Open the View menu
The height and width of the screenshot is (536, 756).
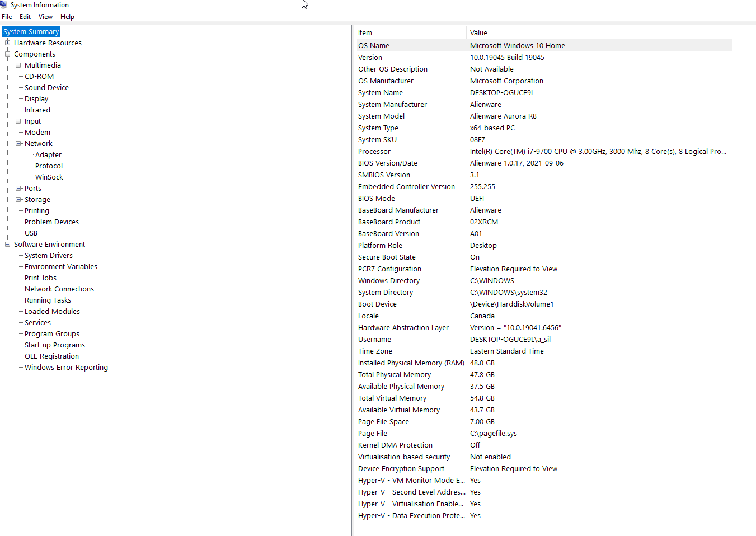click(x=45, y=17)
